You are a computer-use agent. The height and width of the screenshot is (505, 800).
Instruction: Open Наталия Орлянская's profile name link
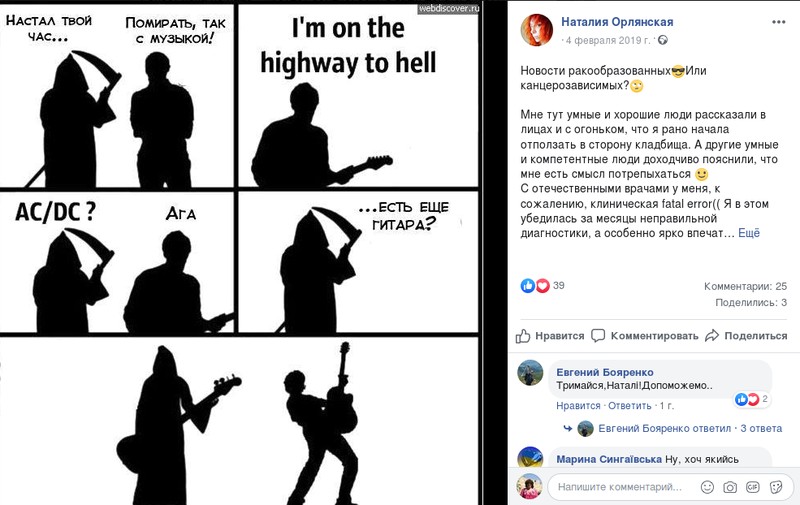[x=616, y=22]
